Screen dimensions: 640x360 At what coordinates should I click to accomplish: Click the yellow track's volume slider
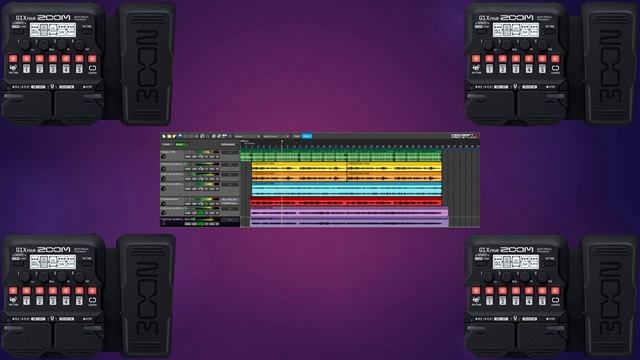coord(207,164)
